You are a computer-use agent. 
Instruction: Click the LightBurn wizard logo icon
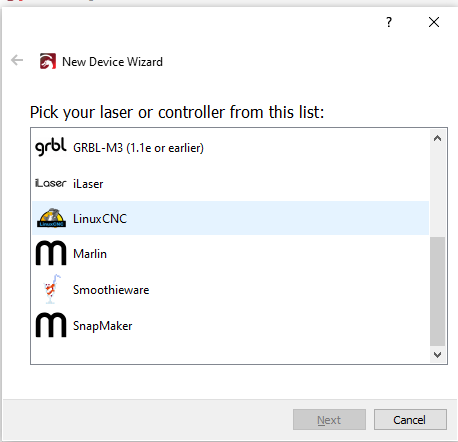coord(48,61)
